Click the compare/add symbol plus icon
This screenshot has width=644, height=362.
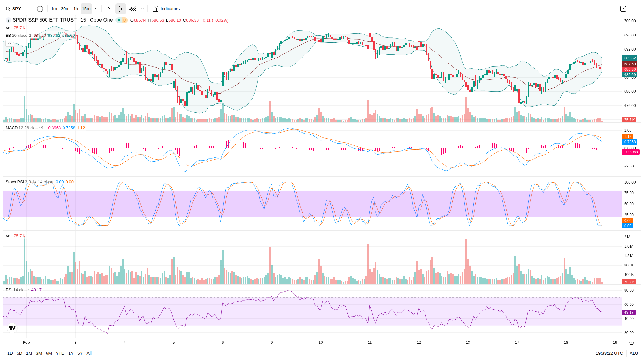40,9
